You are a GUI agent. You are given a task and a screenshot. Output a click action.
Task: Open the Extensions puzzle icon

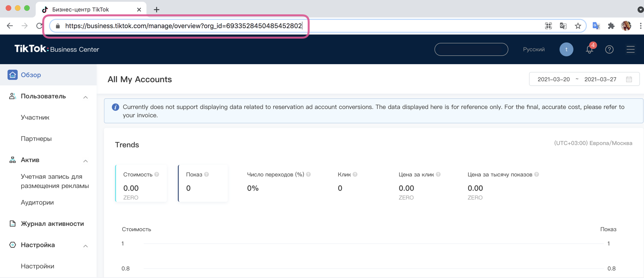point(611,26)
